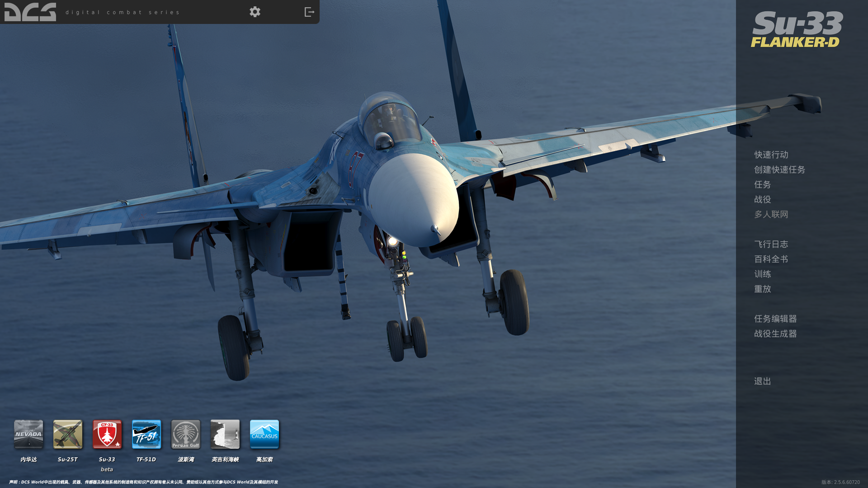The image size is (868, 488).
Task: Click the version number 2.5.6.60720 text
Action: click(847, 482)
